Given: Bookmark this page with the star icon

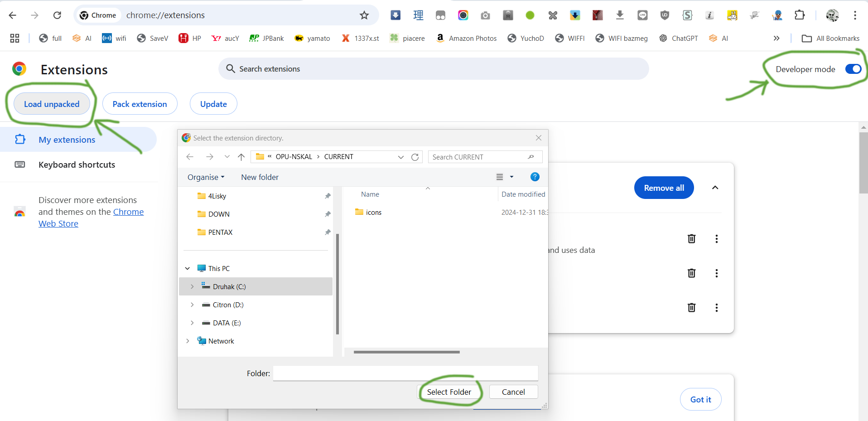Looking at the screenshot, I should [364, 15].
